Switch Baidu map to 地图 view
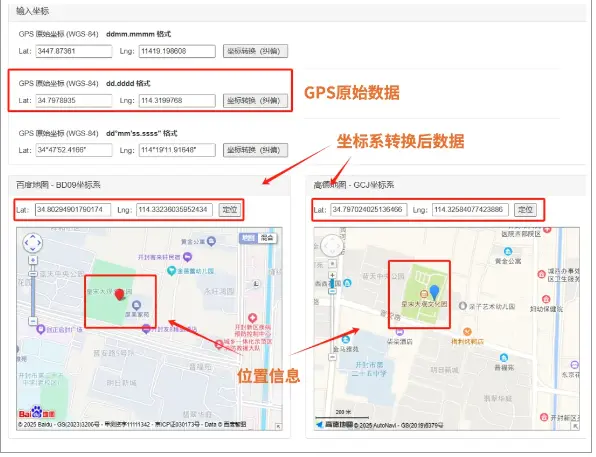 [249, 238]
